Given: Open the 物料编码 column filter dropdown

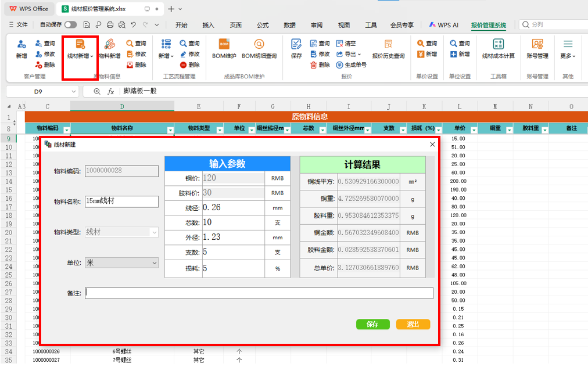Looking at the screenshot, I should click(67, 130).
